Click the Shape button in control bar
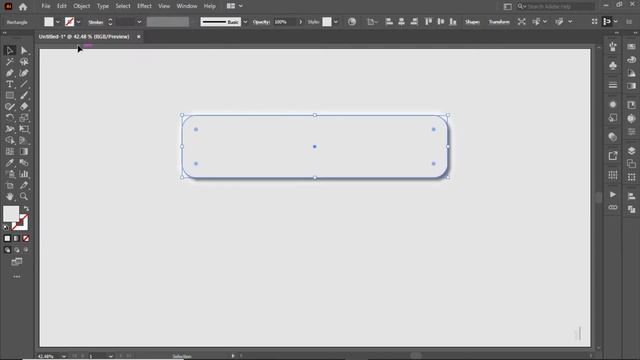 click(472, 22)
